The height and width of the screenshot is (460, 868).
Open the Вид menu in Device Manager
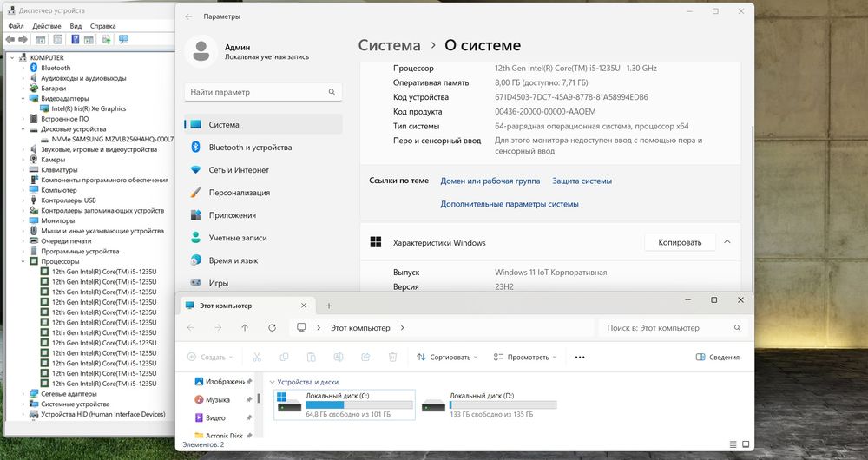76,26
